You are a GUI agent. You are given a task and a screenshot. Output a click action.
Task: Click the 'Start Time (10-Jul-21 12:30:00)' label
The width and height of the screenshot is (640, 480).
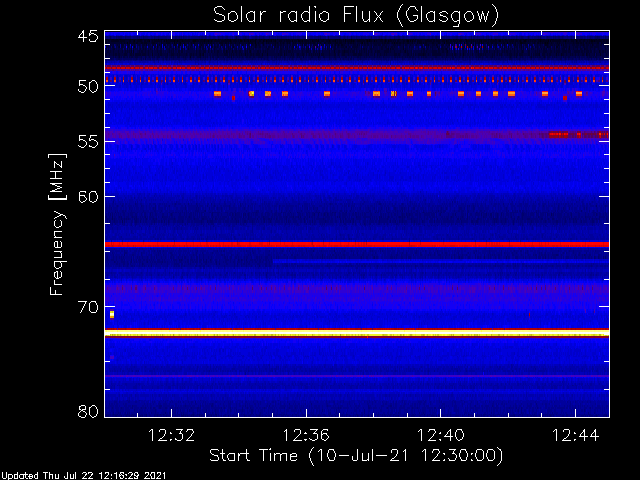[356, 456]
